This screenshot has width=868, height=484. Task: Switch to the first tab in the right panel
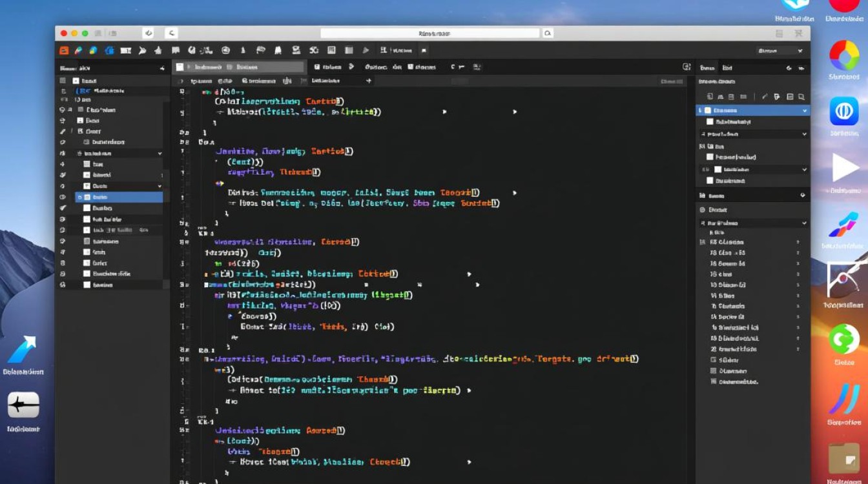707,68
